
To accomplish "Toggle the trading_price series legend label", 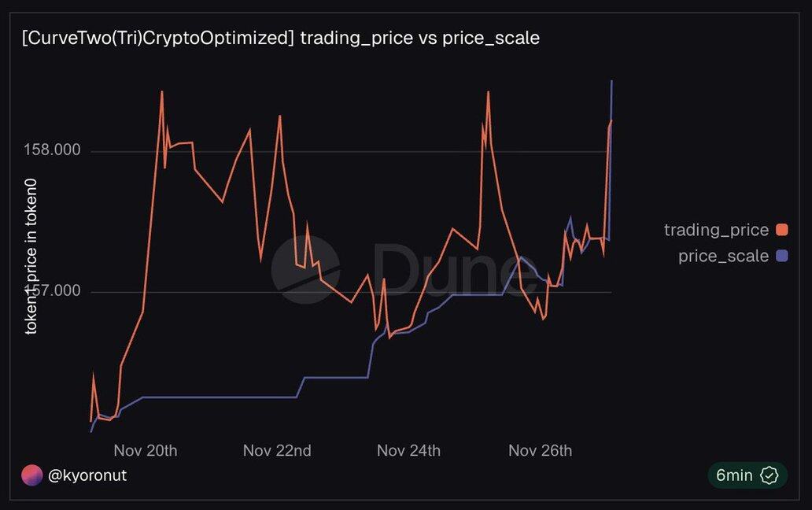I will click(x=716, y=230).
